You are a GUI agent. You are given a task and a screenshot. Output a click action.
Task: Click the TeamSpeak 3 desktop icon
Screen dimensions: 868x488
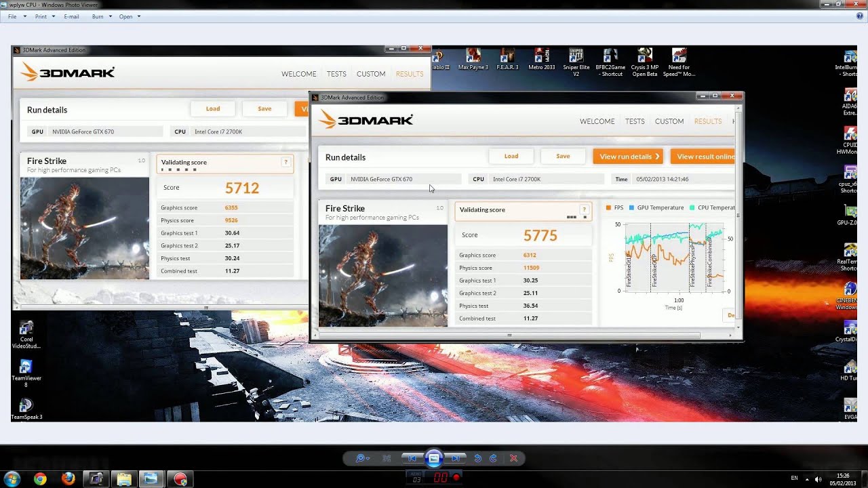[26, 409]
